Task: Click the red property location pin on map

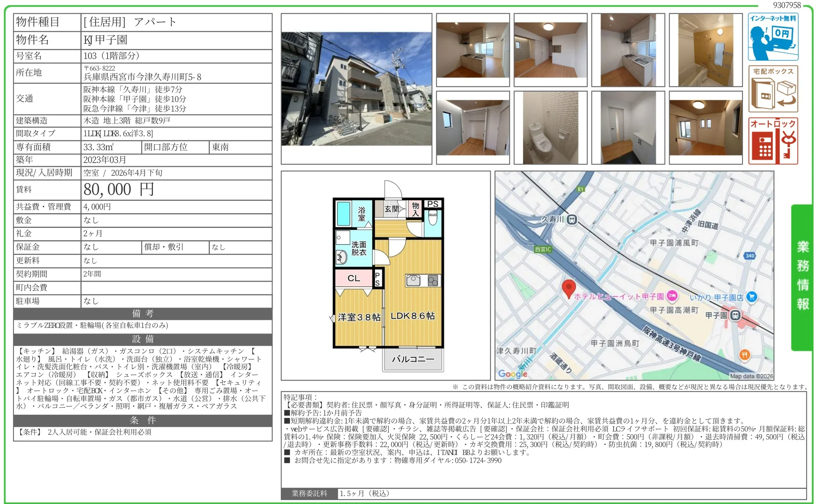Action: click(x=568, y=288)
